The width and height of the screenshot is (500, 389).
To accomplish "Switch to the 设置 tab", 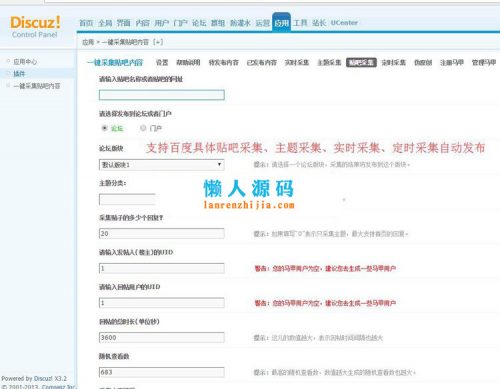I will click(162, 62).
